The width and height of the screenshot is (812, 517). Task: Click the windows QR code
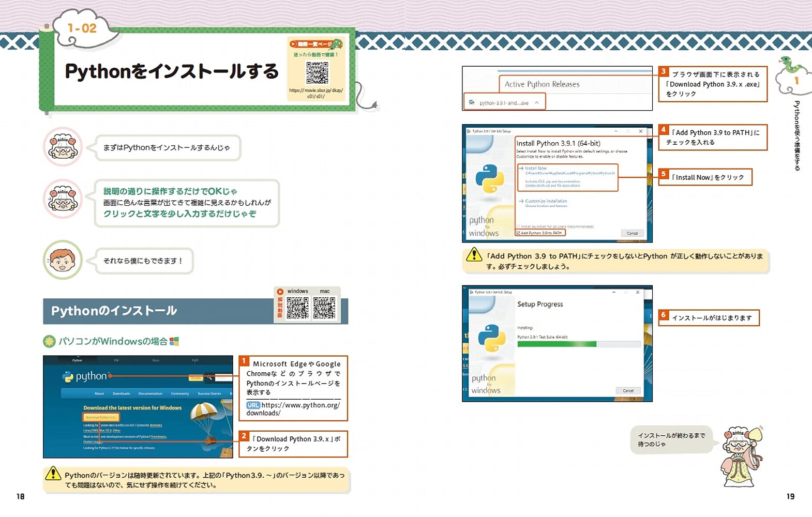(x=297, y=308)
